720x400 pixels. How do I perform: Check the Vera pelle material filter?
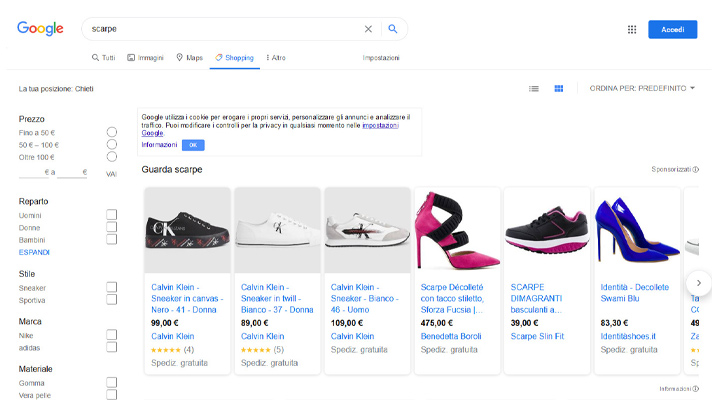112,394
